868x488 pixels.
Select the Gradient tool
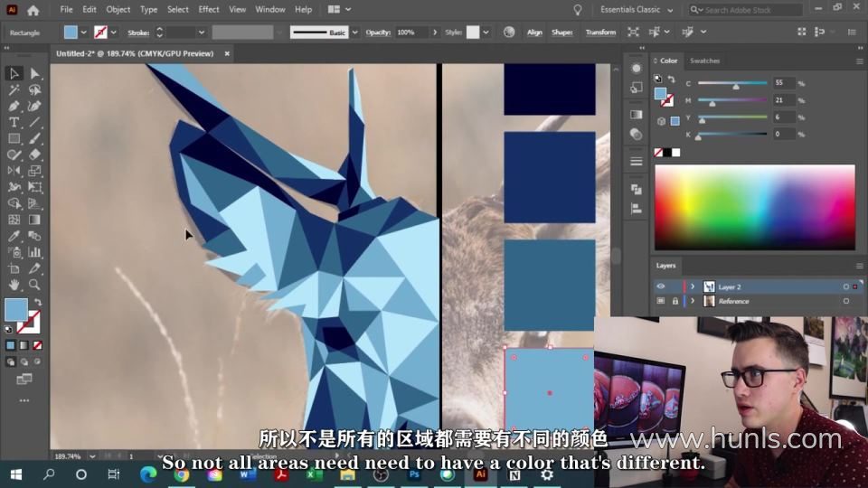coord(34,220)
